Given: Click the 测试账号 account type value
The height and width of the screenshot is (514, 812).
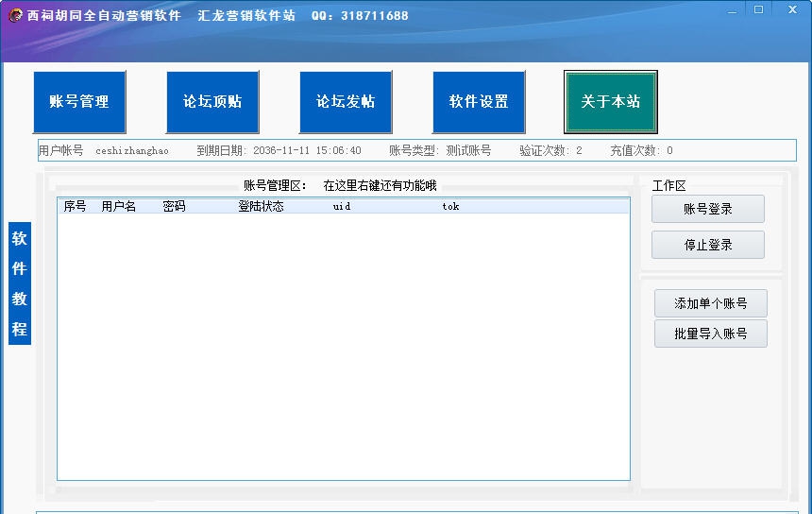Looking at the screenshot, I should coord(468,151).
